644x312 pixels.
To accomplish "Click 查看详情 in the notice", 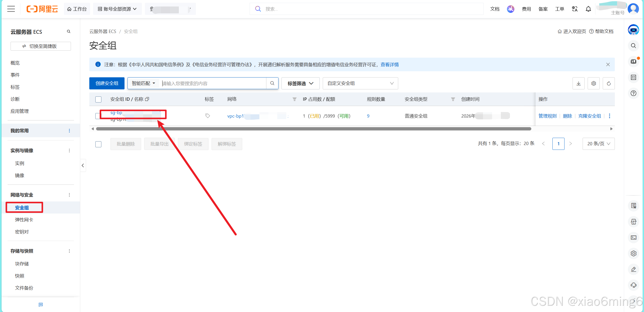I will coord(389,65).
